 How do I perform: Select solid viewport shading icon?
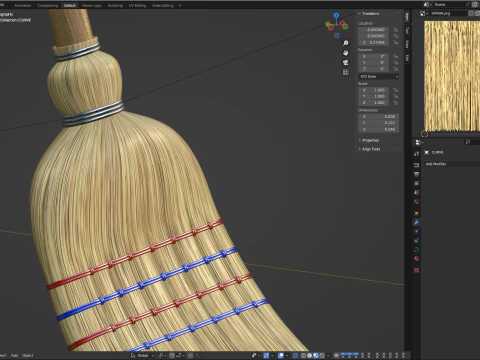(x=309, y=355)
